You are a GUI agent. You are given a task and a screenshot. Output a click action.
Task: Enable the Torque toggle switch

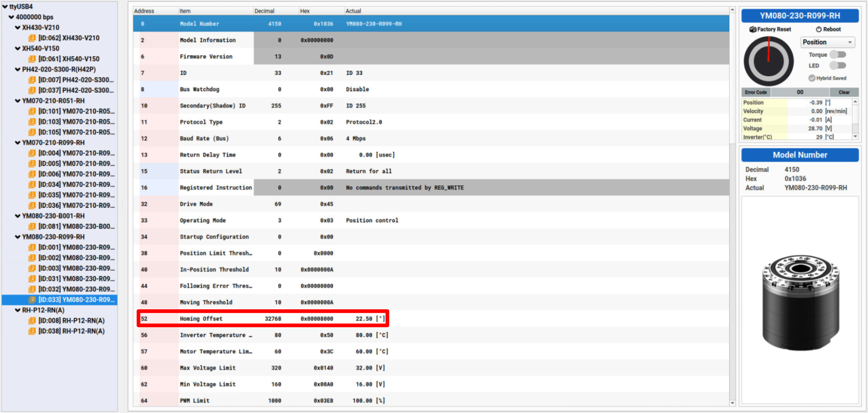(838, 55)
